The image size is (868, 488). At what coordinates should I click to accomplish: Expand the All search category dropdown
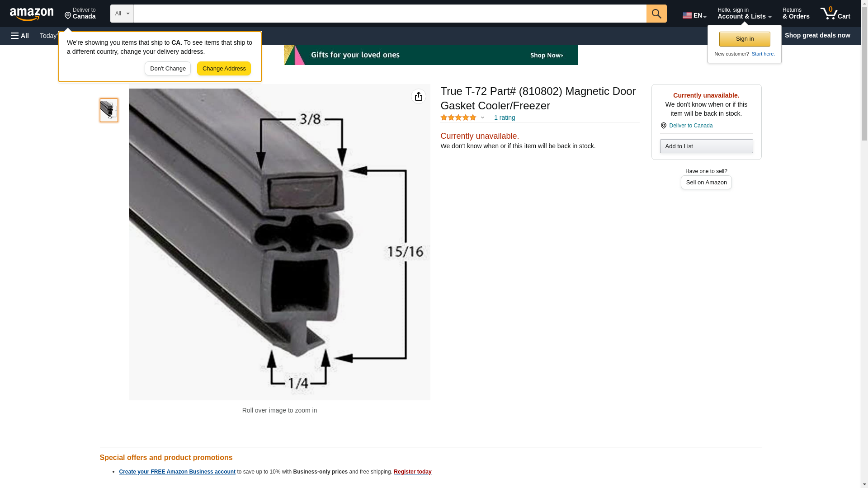[122, 14]
